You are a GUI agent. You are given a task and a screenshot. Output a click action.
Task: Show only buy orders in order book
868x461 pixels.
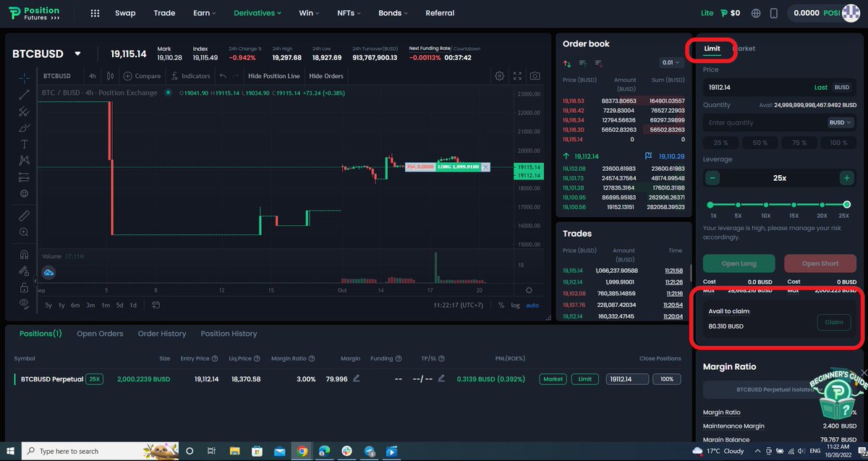582,64
